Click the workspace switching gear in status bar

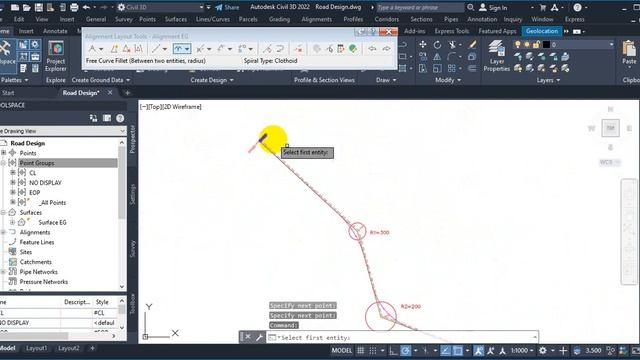pyautogui.click(x=542, y=350)
